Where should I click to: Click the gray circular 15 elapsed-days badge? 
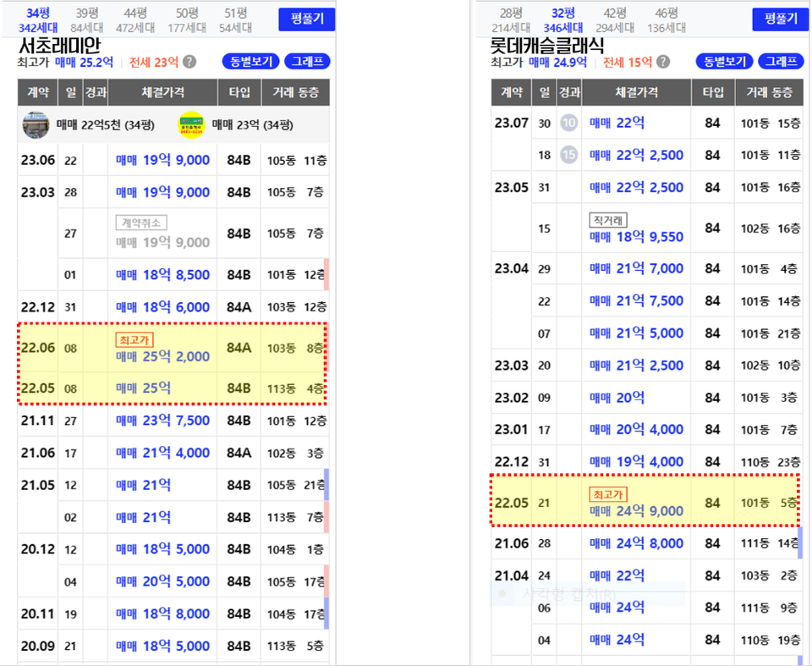pyautogui.click(x=568, y=155)
